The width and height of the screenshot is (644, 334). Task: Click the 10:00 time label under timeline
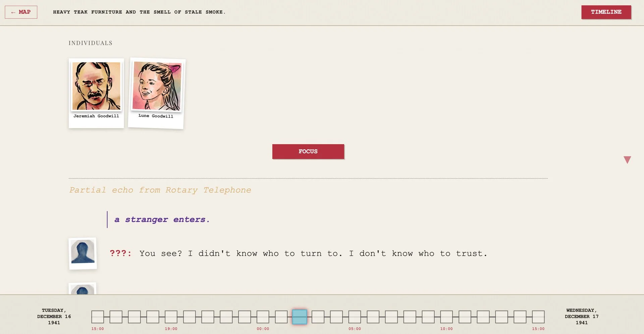tap(446, 329)
